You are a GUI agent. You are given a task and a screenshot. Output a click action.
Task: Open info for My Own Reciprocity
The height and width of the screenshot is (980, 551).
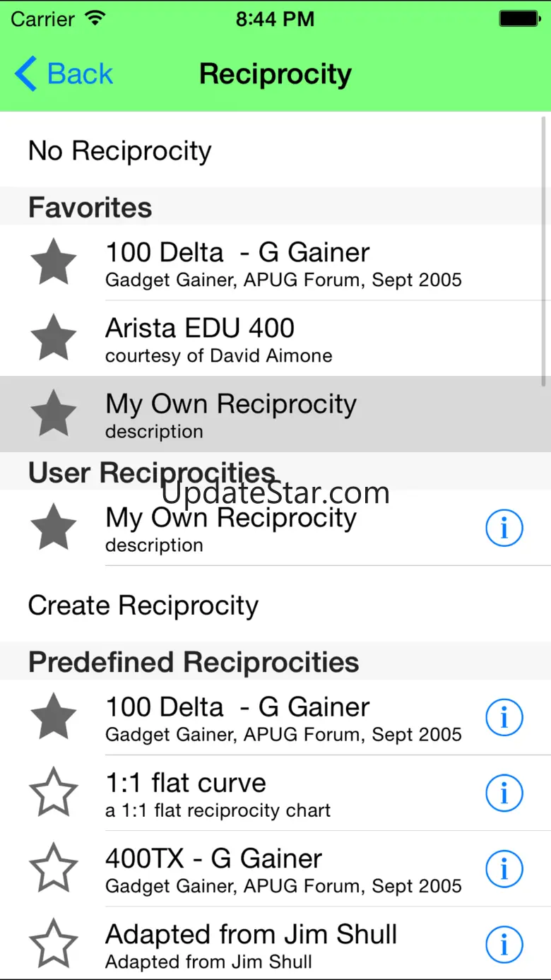click(504, 528)
